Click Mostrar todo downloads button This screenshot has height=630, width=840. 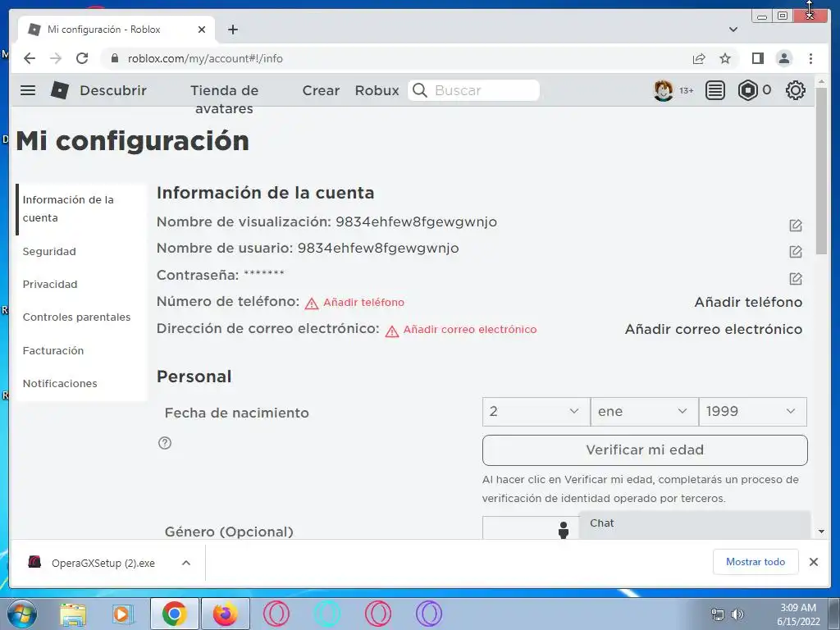click(756, 562)
